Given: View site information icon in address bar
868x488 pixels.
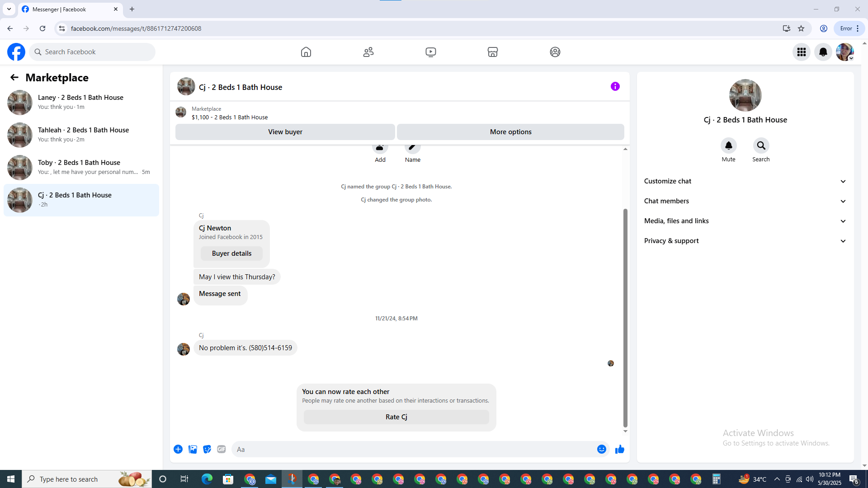Looking at the screenshot, I should 62,28.
